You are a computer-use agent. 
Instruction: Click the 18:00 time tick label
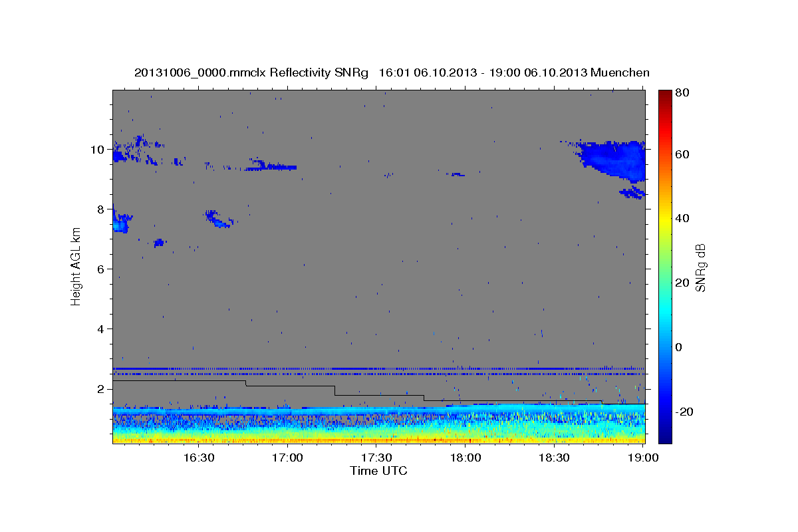click(465, 458)
